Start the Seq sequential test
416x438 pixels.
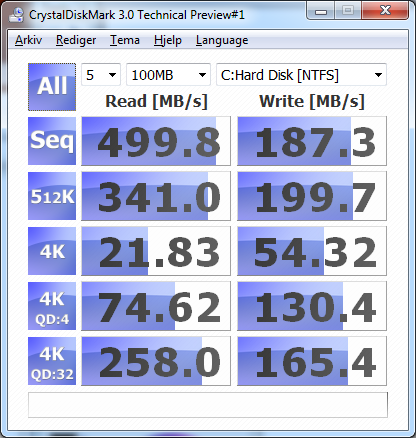[52, 141]
